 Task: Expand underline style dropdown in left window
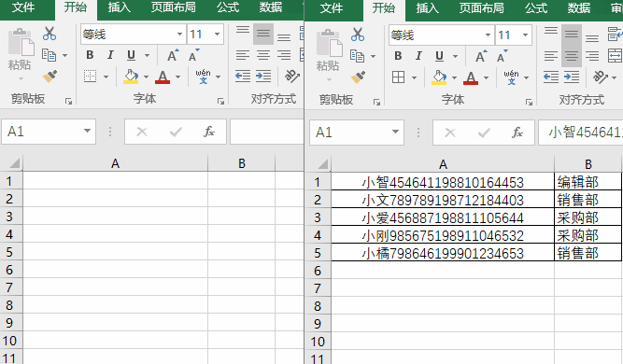click(147, 55)
